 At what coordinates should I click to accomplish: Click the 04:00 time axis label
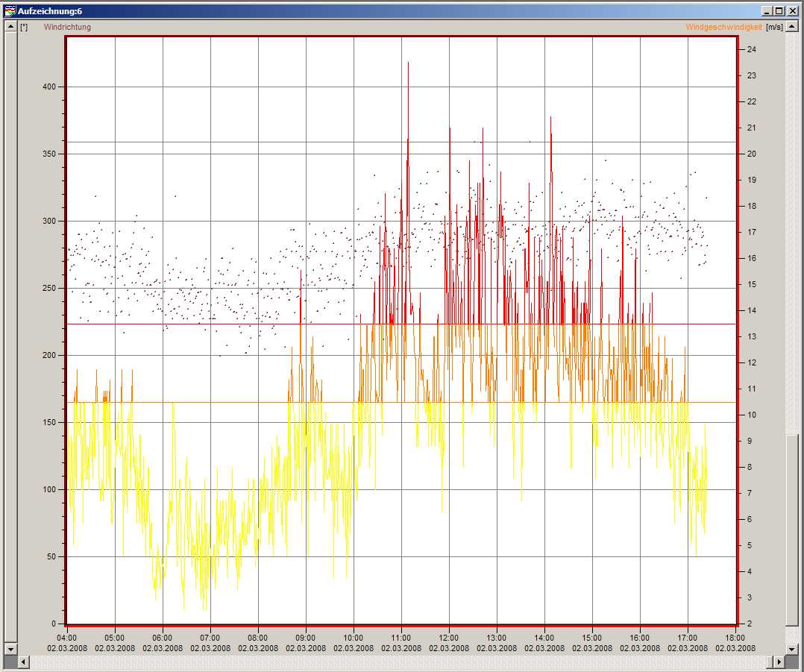pyautogui.click(x=66, y=638)
